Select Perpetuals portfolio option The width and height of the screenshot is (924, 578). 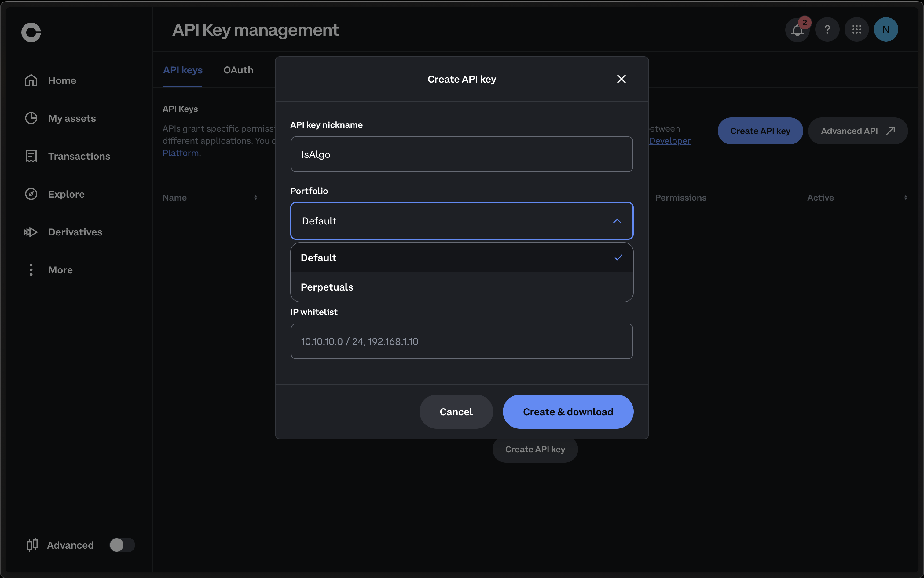462,287
